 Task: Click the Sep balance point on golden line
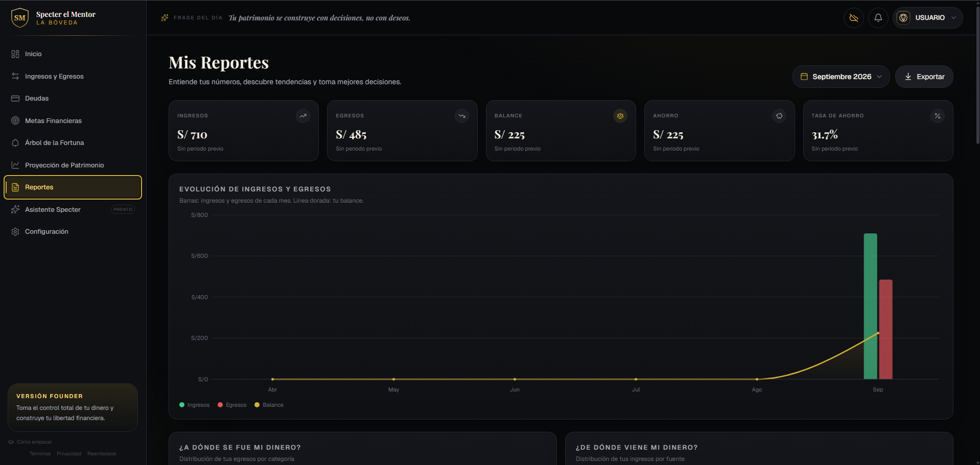(878, 333)
